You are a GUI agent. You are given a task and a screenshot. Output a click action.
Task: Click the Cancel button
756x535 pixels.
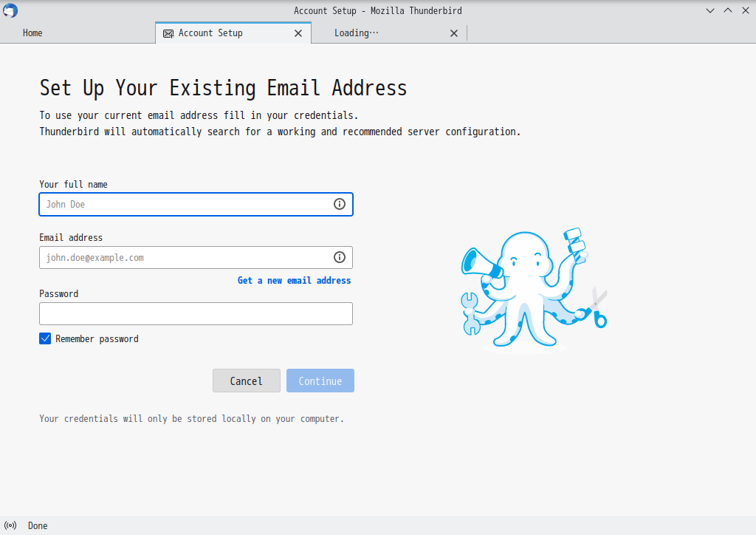point(247,381)
